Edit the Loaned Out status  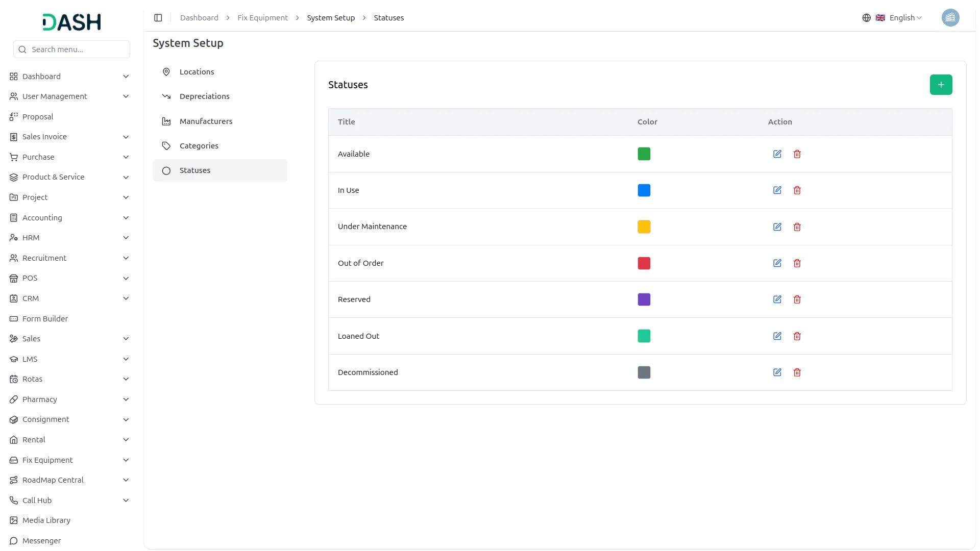point(777,336)
